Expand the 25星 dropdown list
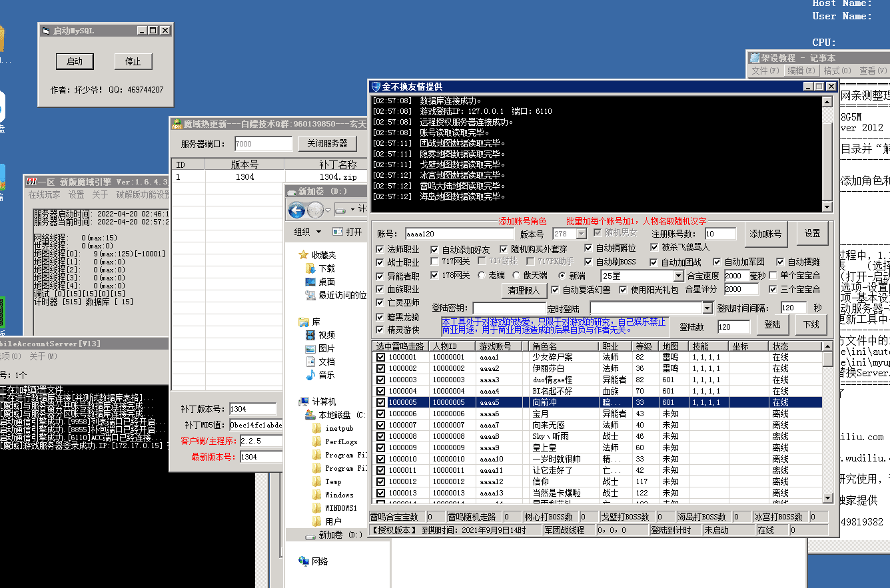The width and height of the screenshot is (890, 588). click(x=679, y=276)
